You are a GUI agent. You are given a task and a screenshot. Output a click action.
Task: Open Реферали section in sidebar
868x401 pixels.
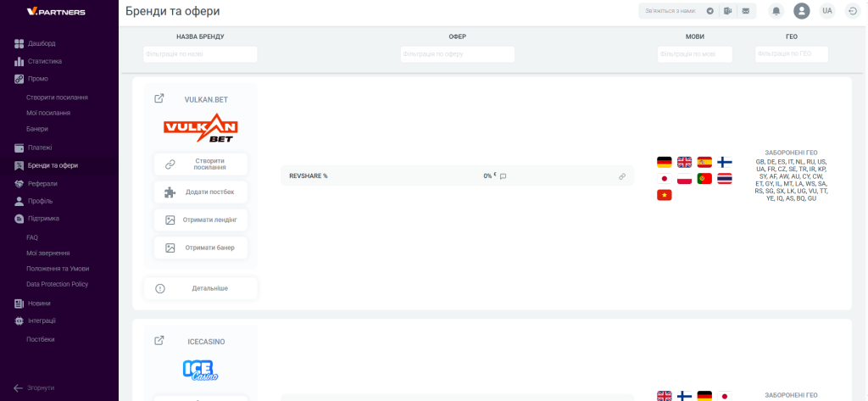pos(42,183)
